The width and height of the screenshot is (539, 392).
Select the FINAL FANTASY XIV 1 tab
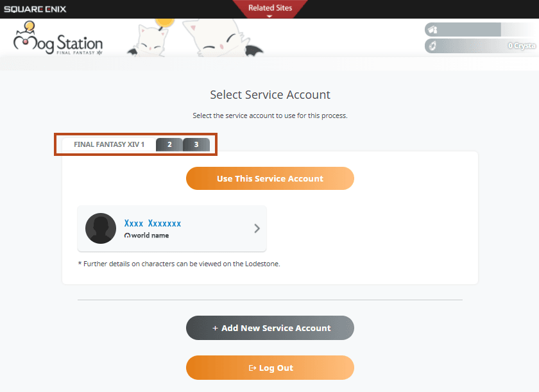108,145
